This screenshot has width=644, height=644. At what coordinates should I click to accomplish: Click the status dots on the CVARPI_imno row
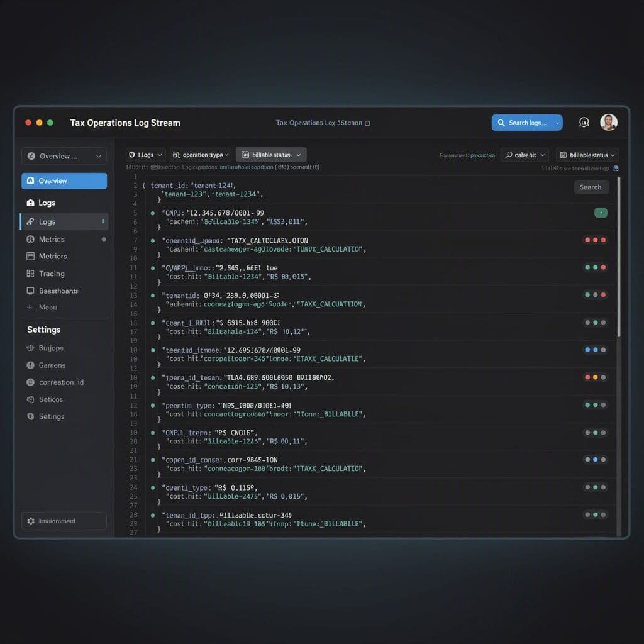point(595,267)
